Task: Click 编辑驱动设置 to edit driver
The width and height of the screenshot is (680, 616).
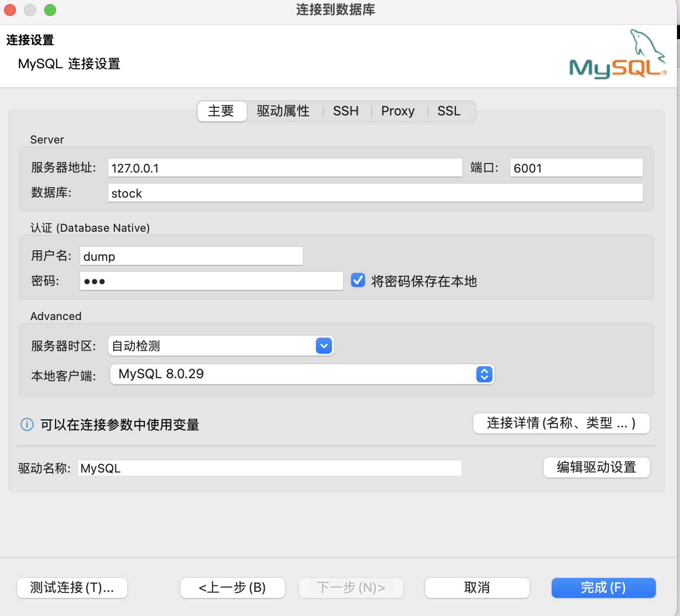Action: pyautogui.click(x=596, y=467)
